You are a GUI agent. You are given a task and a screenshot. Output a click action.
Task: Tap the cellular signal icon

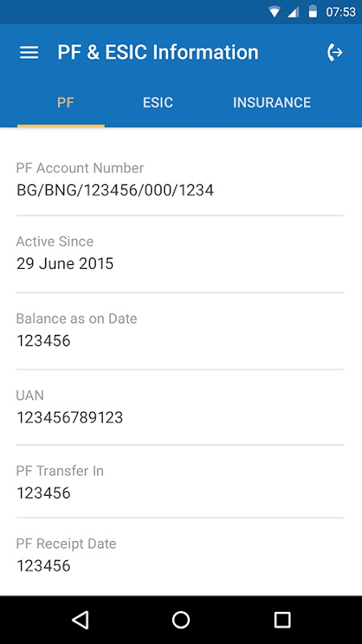point(293,12)
